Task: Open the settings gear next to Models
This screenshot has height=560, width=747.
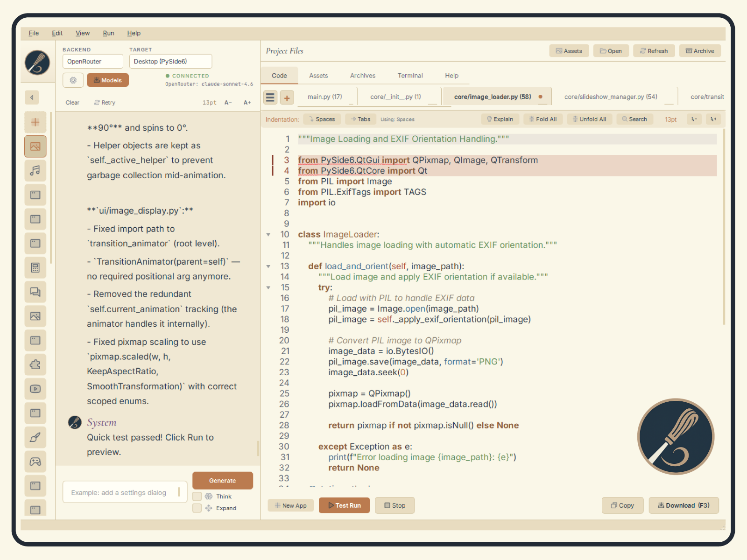Action: 73,80
